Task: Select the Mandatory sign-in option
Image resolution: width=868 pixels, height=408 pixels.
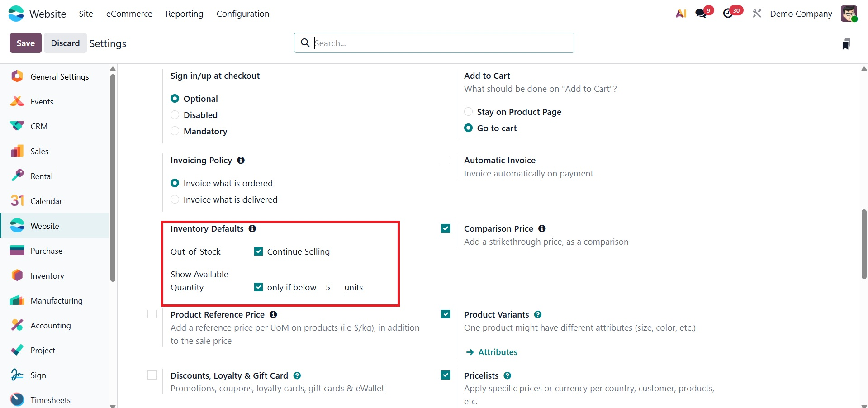Action: (175, 131)
